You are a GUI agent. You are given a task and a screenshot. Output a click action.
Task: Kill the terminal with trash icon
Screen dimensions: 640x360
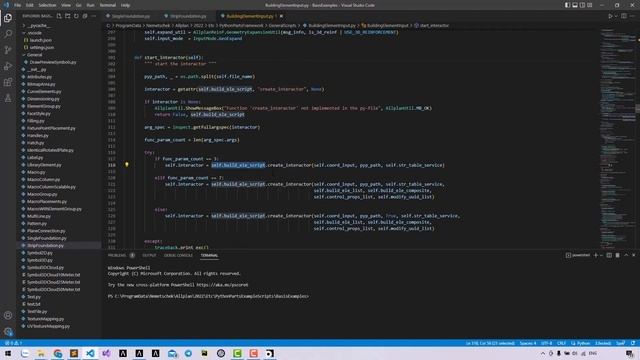pyautogui.click(x=618, y=255)
